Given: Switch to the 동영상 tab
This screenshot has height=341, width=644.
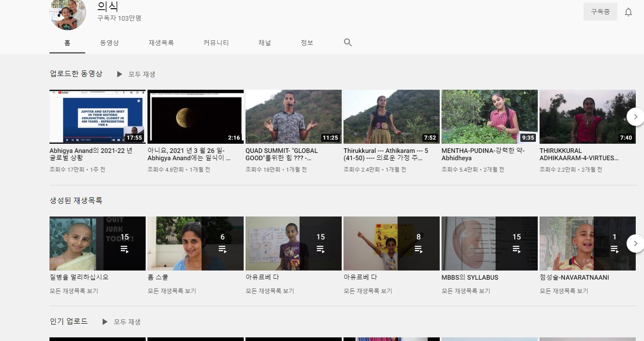Looking at the screenshot, I should point(109,43).
